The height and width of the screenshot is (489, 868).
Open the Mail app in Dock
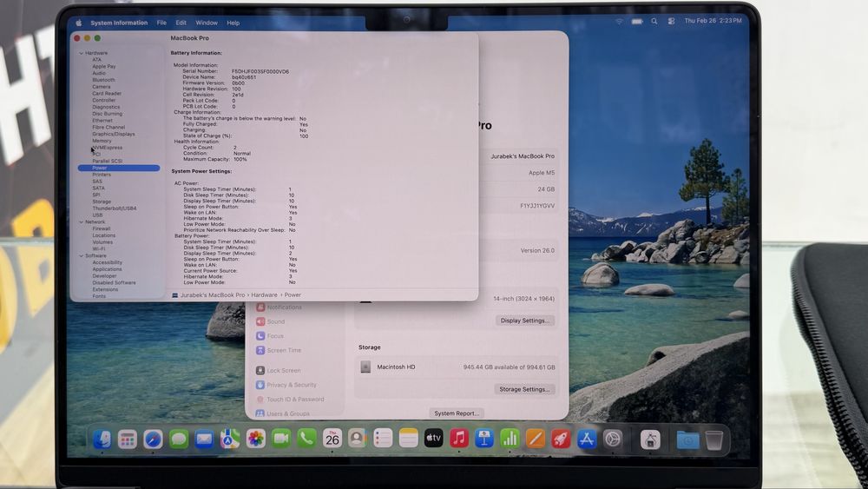204,439
